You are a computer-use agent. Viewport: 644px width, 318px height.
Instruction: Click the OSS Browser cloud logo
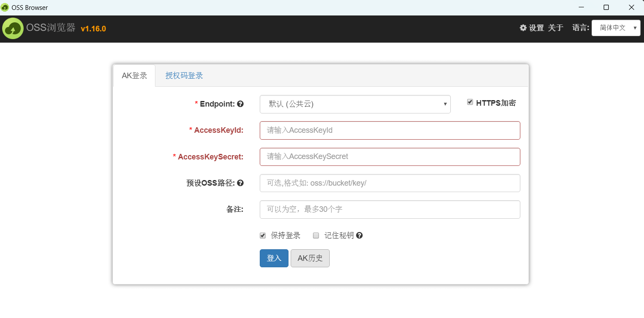coord(13,28)
